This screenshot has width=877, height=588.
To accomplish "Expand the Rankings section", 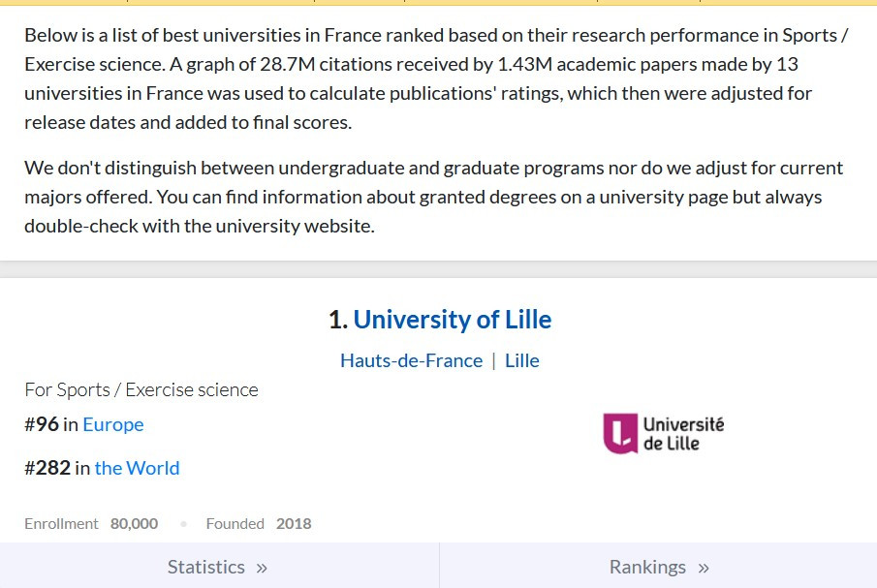I will point(659,567).
